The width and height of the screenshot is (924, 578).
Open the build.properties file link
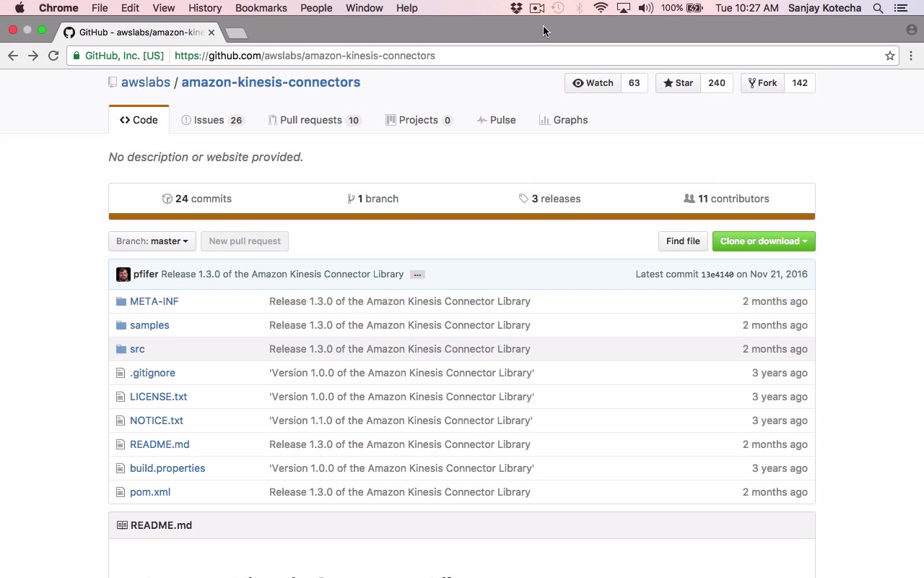coord(167,468)
